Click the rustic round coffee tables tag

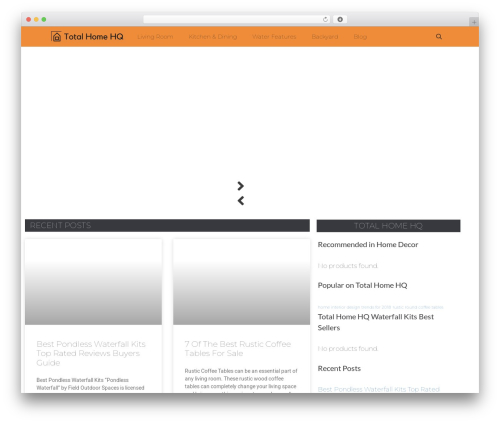click(x=418, y=307)
